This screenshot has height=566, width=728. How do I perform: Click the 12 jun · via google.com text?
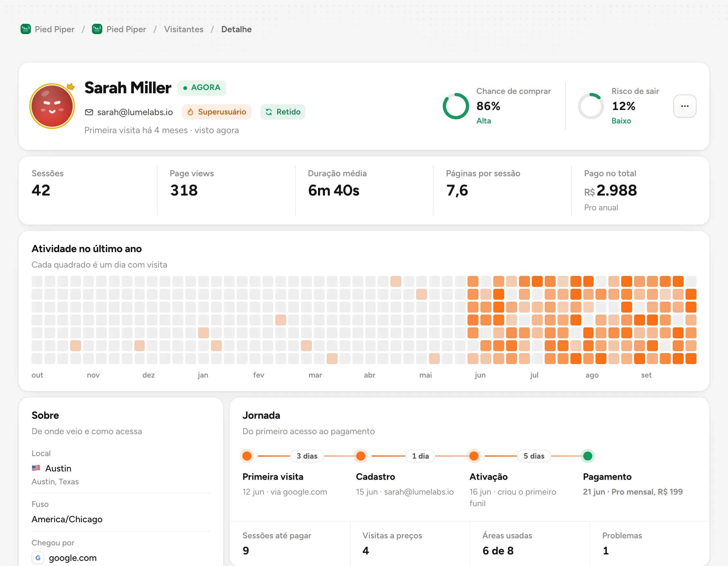pyautogui.click(x=285, y=492)
